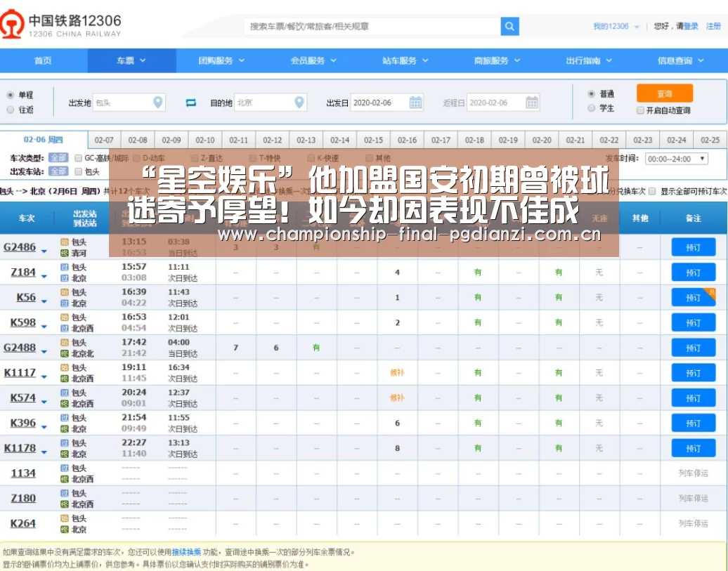
Task: Select the student ticket radio button
Action: tap(591, 107)
